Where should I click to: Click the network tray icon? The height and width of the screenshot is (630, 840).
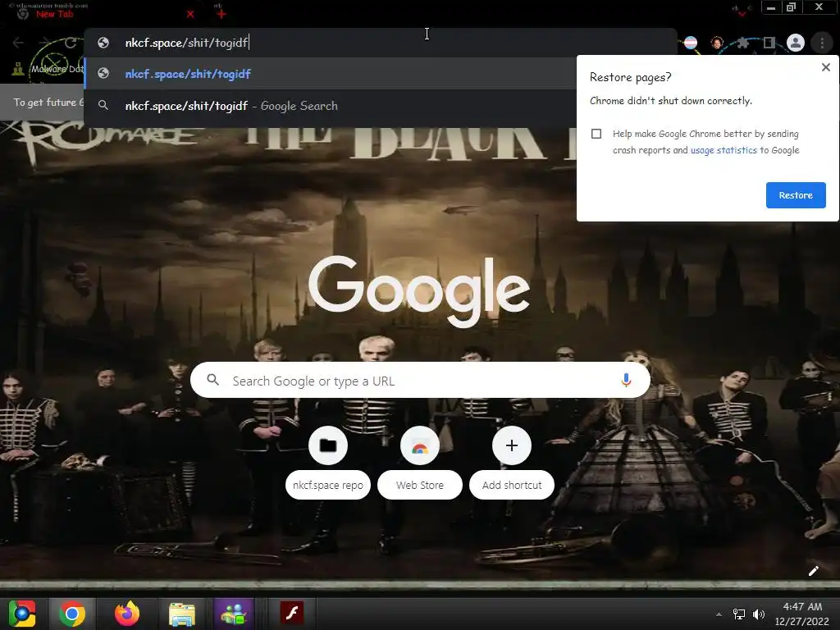coord(739,614)
